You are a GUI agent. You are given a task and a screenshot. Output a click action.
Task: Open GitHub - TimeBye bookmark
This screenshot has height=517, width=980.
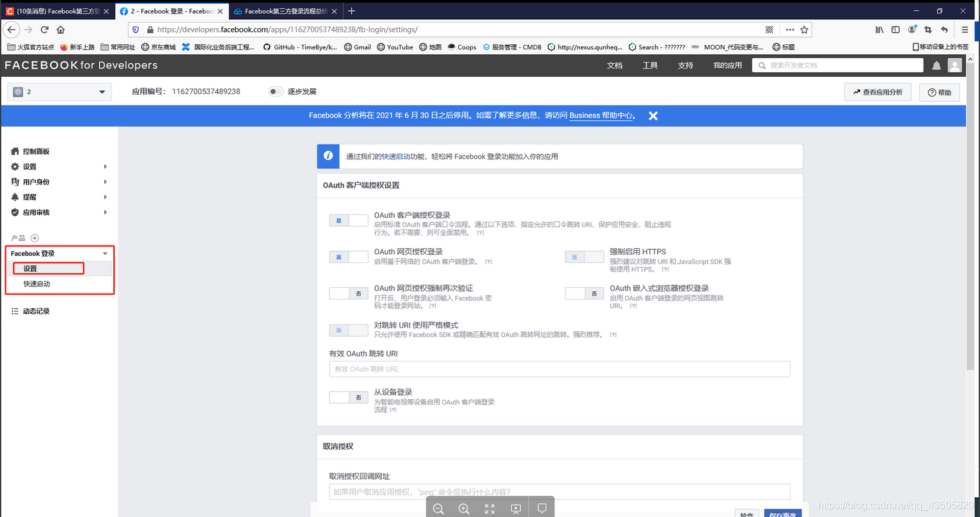[x=300, y=47]
